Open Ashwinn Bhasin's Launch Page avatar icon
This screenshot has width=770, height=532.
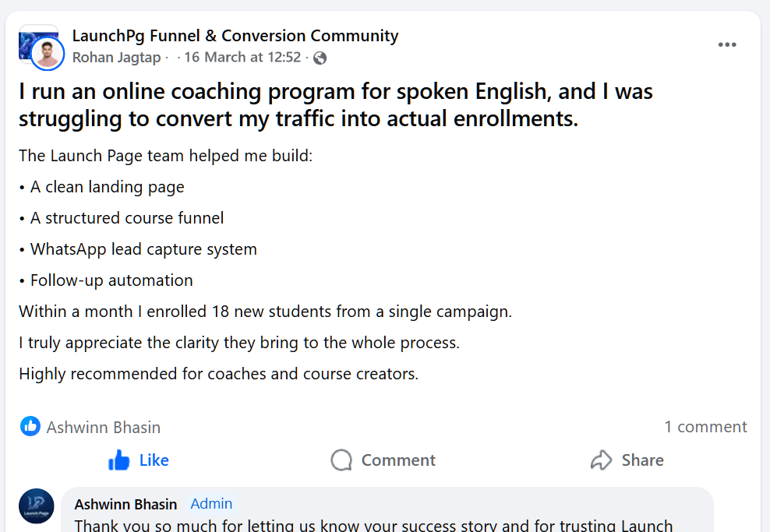(x=36, y=506)
